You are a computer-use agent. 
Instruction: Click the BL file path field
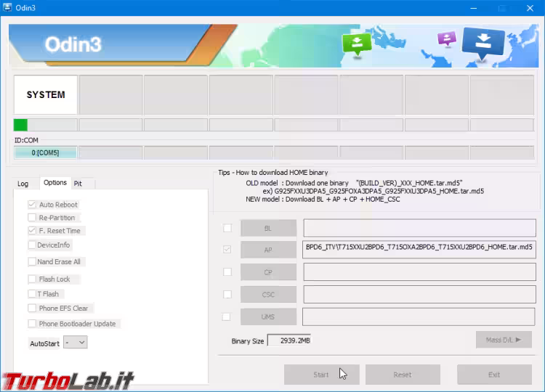tap(419, 228)
